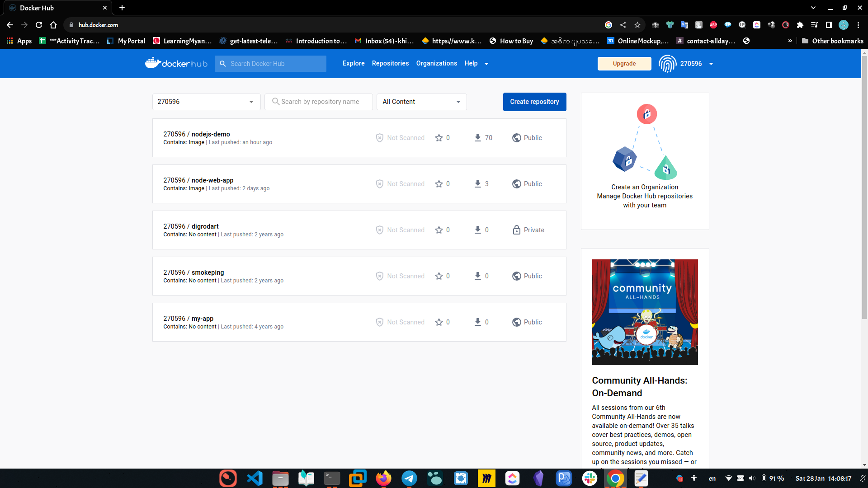Expand the Help menu arrow
The width and height of the screenshot is (868, 488).
[x=486, y=64]
